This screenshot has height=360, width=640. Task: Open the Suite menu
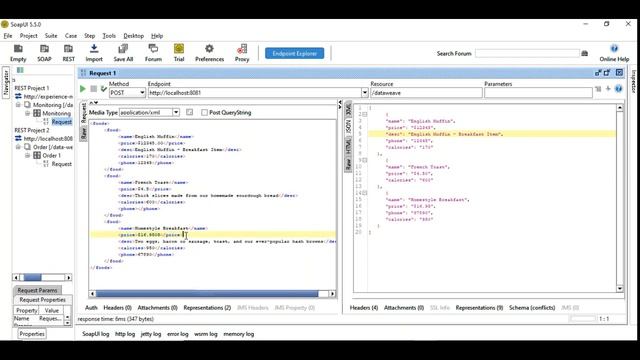click(x=51, y=36)
